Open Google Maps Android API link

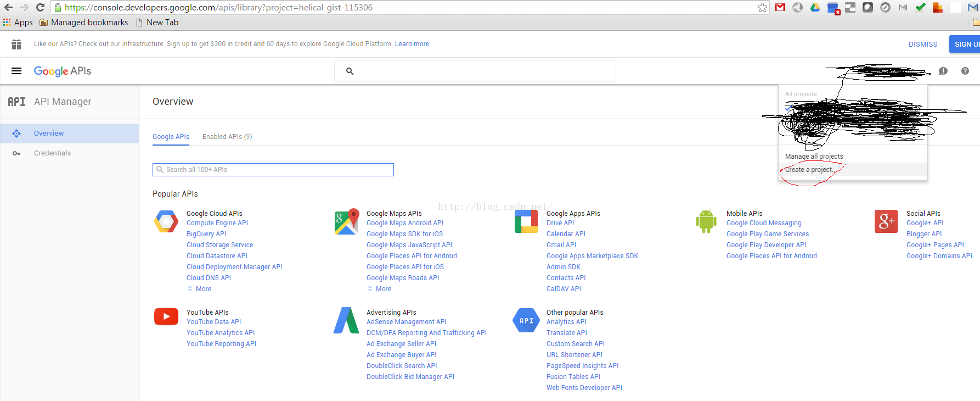[x=405, y=223]
